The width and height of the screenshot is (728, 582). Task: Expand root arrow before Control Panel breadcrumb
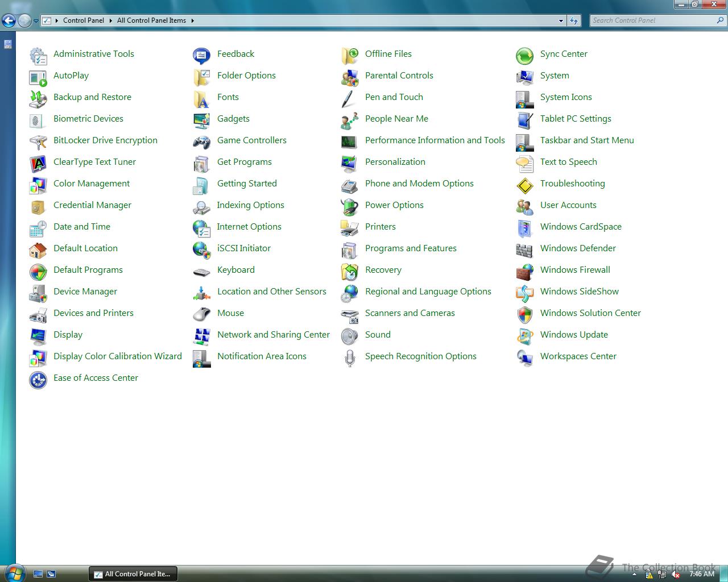coord(57,20)
